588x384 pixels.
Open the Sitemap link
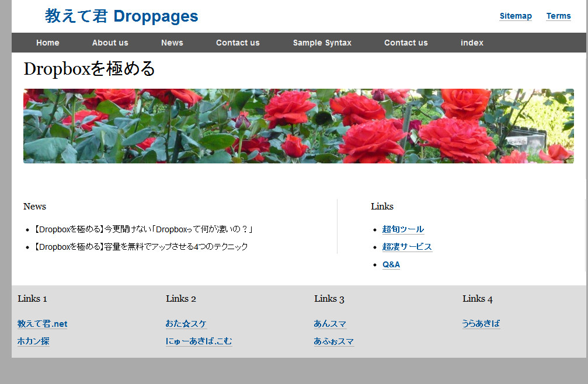(516, 16)
